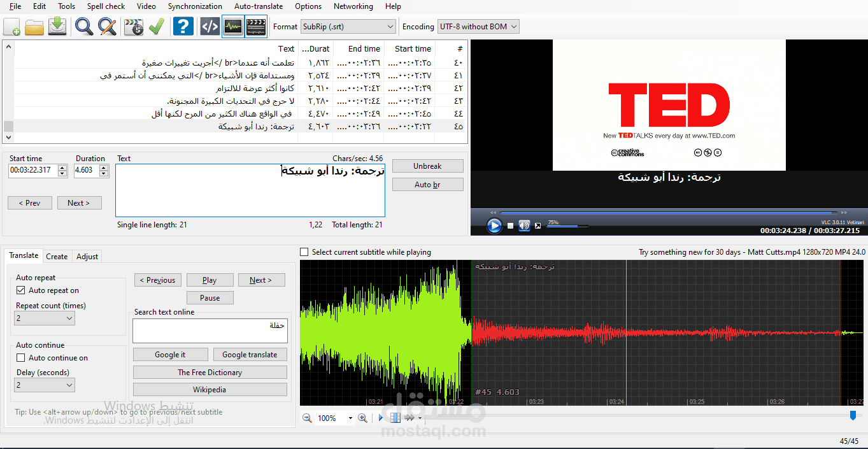Click the Search text online field
This screenshot has height=449, width=868.
coord(210,331)
